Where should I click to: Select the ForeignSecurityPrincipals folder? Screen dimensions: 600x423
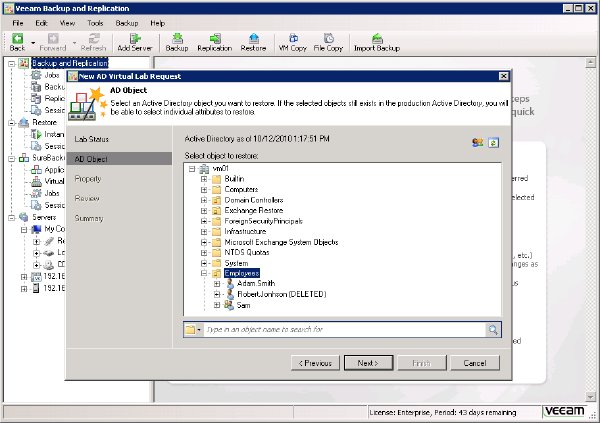263,221
